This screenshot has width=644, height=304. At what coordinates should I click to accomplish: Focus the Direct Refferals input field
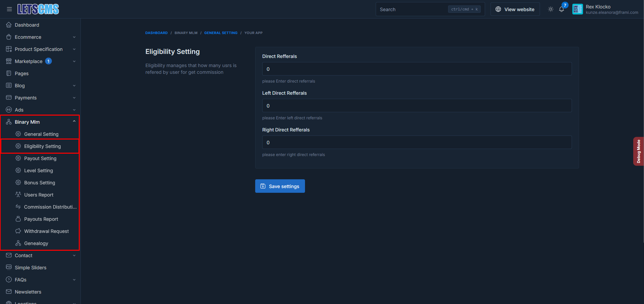[417, 69]
